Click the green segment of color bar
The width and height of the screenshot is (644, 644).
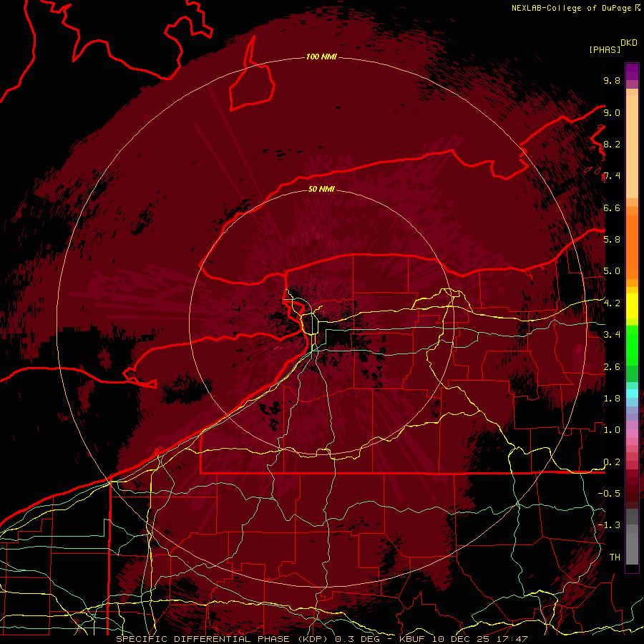coord(632,346)
